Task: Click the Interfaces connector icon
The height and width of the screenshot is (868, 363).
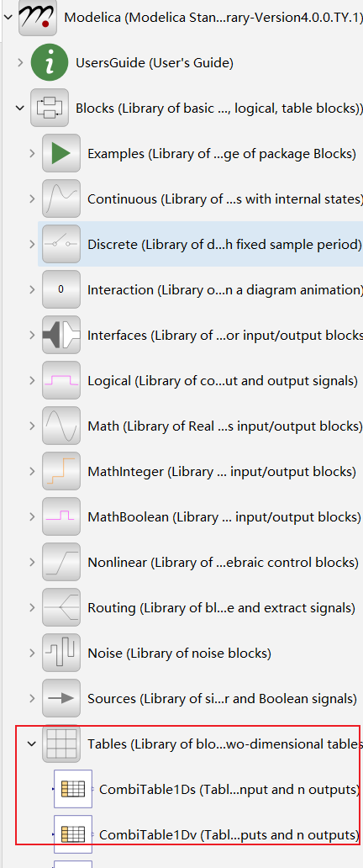Action: click(x=60, y=335)
